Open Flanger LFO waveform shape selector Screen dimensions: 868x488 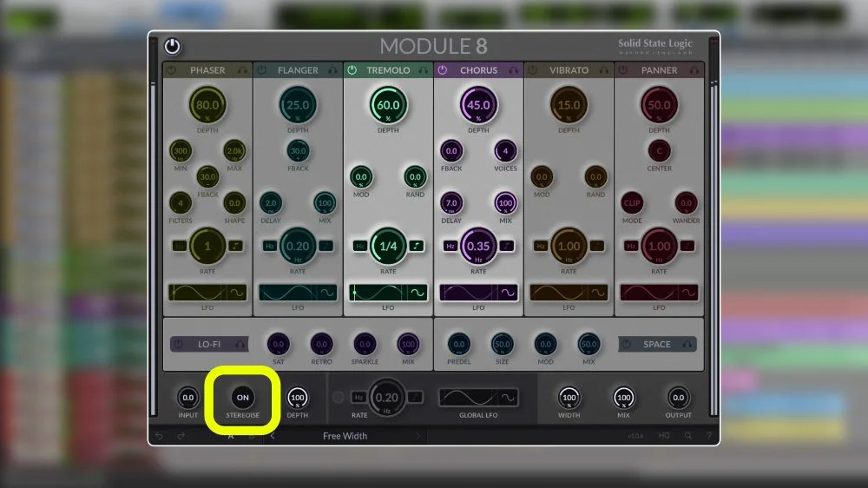[328, 293]
